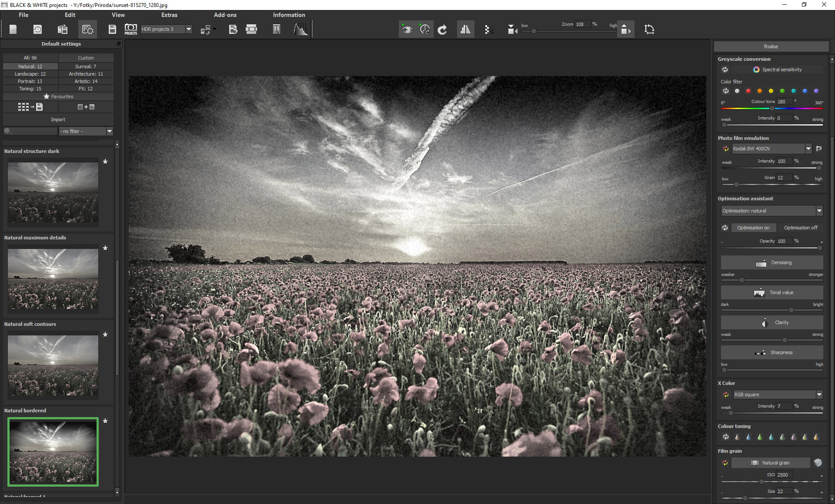Click the Zoom percentage input field

point(582,24)
